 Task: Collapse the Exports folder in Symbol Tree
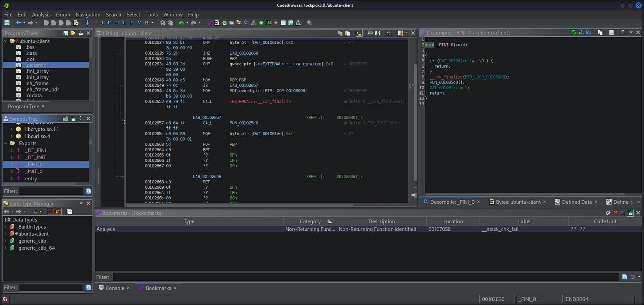(x=6, y=143)
